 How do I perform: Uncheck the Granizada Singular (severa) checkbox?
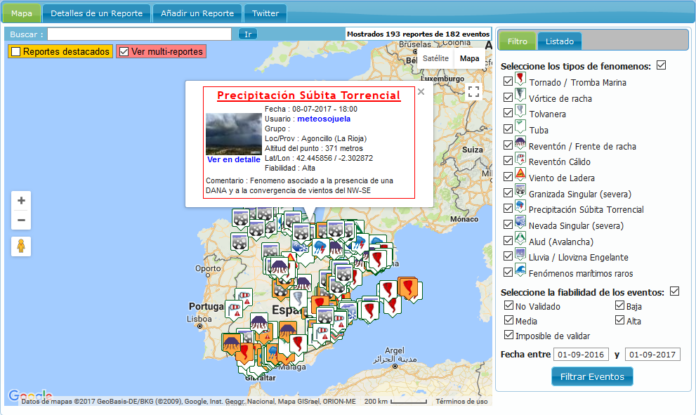508,193
